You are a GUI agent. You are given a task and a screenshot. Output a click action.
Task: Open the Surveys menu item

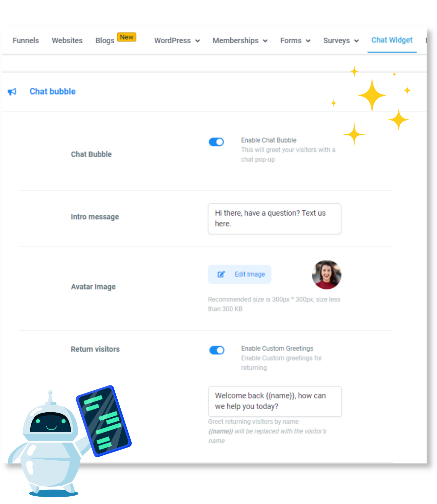pyautogui.click(x=336, y=41)
